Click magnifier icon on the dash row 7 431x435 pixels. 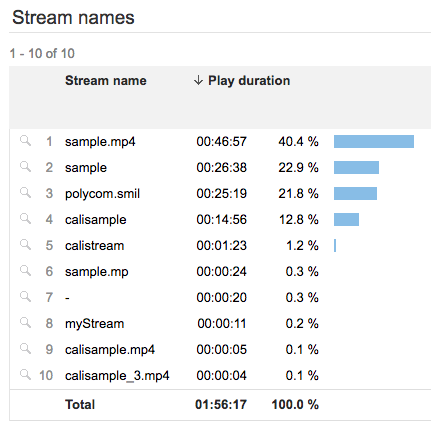[25, 297]
